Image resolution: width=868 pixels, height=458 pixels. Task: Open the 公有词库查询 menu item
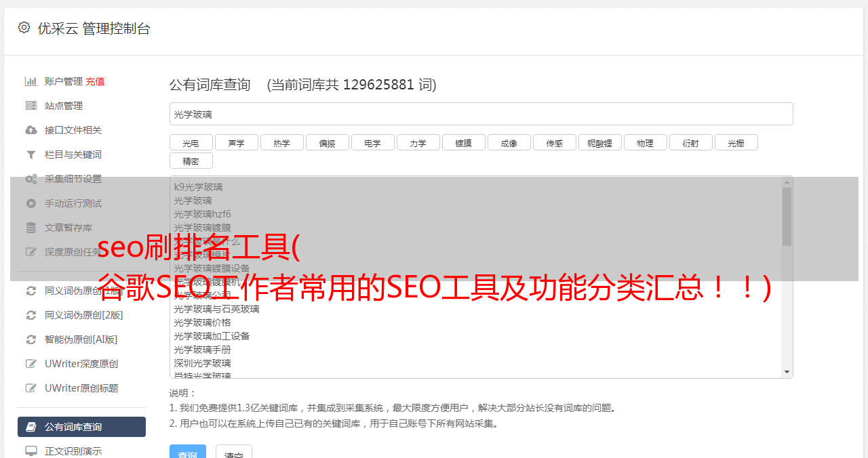tap(81, 427)
